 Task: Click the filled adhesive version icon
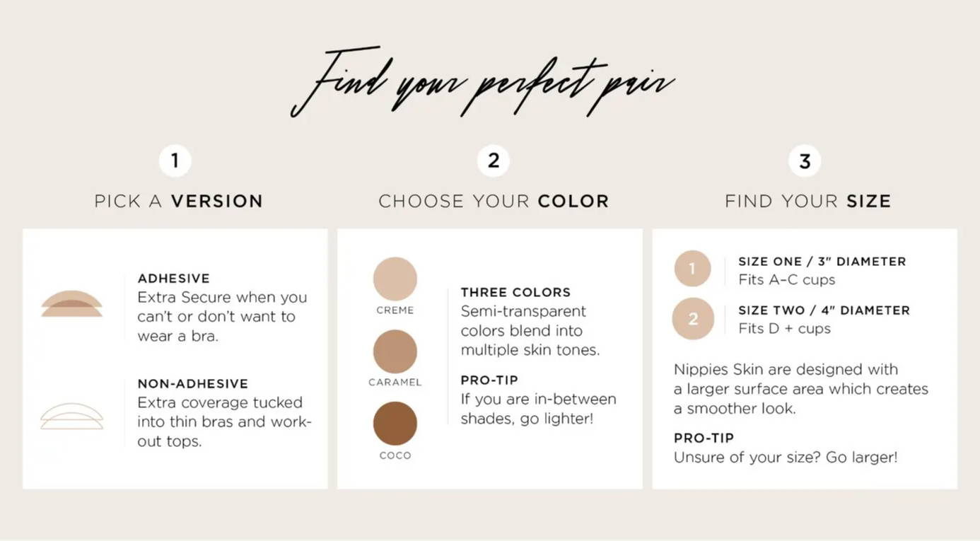pos(71,303)
